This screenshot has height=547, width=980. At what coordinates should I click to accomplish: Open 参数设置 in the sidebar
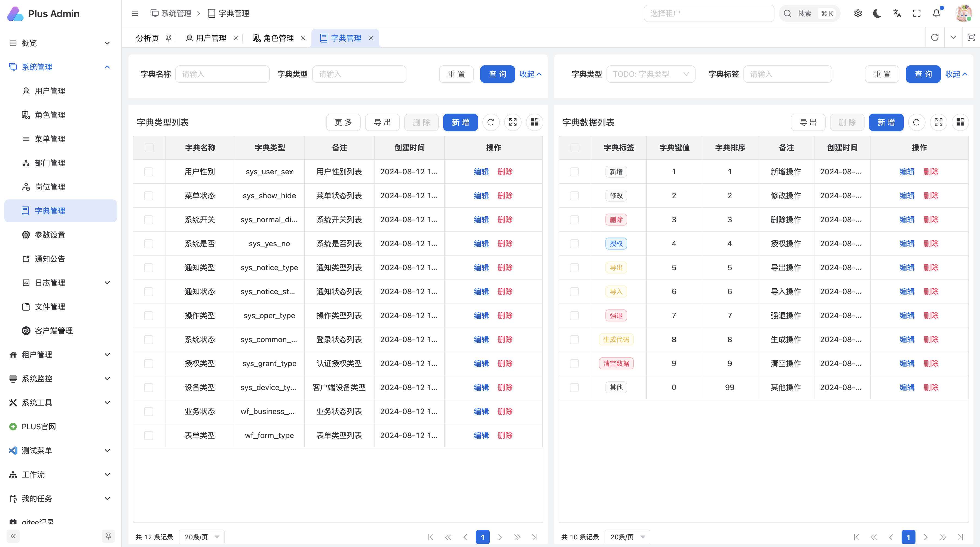click(50, 235)
